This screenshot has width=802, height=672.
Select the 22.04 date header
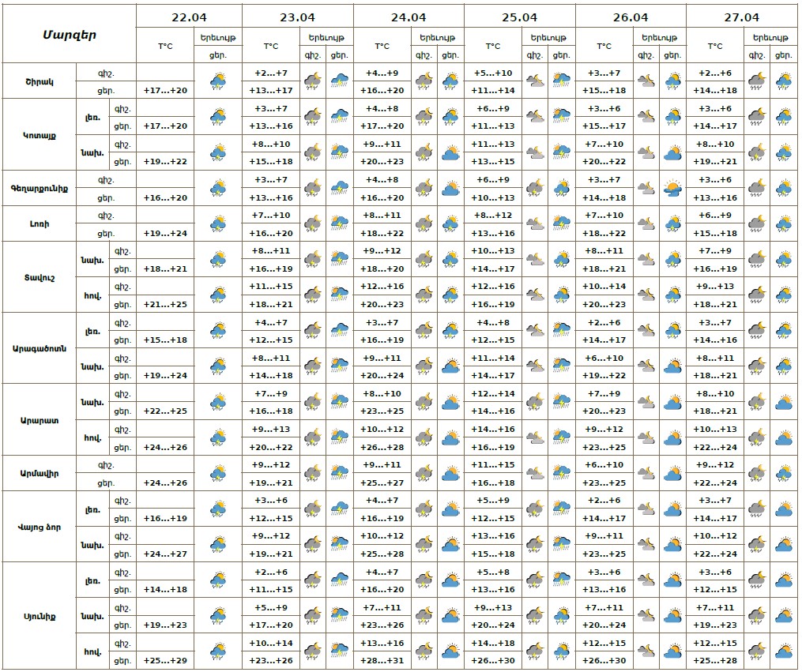click(189, 17)
